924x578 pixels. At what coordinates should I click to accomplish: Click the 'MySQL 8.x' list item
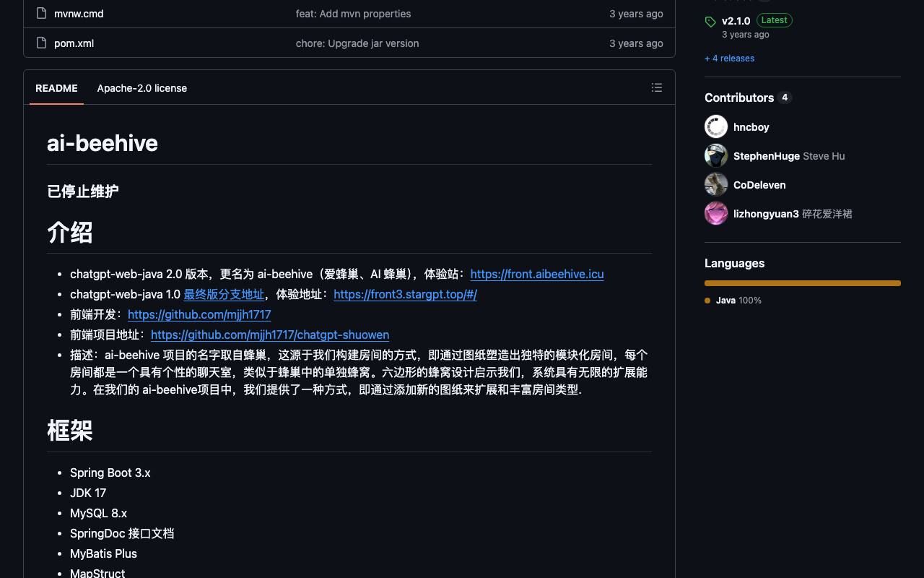[x=98, y=513]
